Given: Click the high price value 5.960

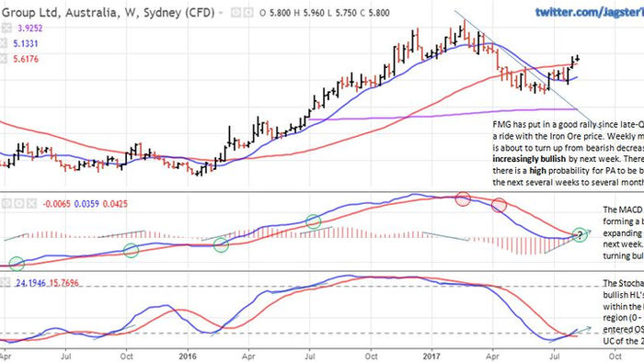Looking at the screenshot, I should (x=314, y=13).
